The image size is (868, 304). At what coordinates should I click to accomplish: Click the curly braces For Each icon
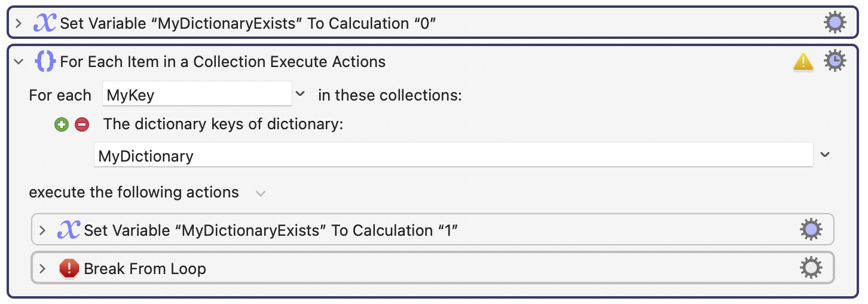click(45, 61)
